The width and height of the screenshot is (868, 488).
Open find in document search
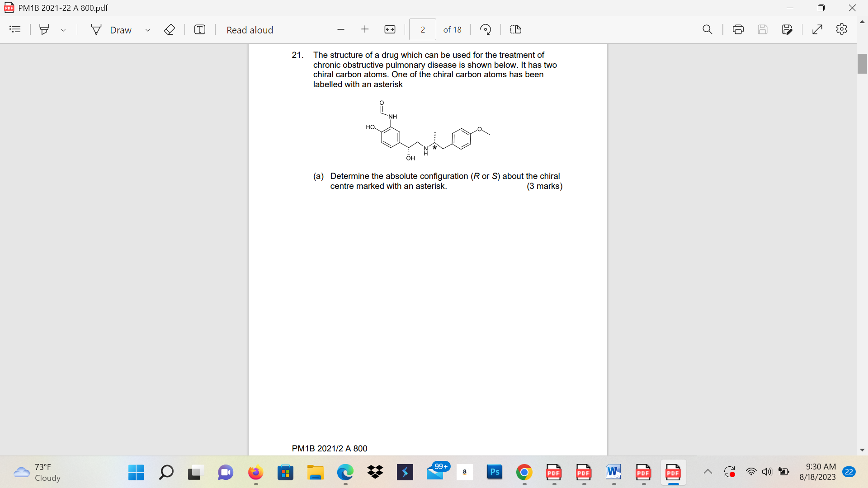pyautogui.click(x=708, y=30)
